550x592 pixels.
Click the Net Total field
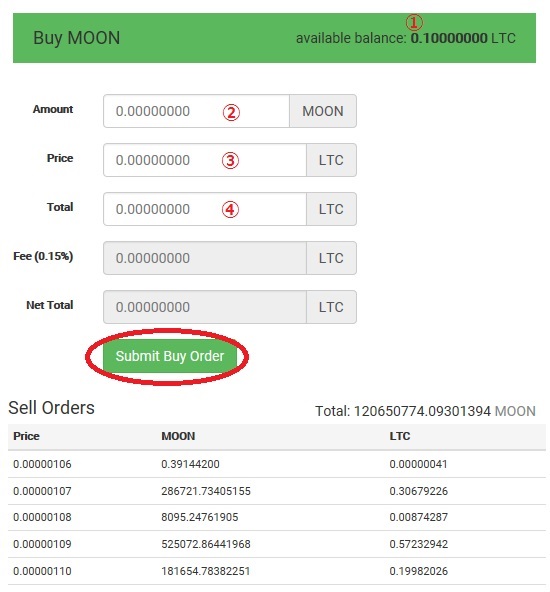205,307
